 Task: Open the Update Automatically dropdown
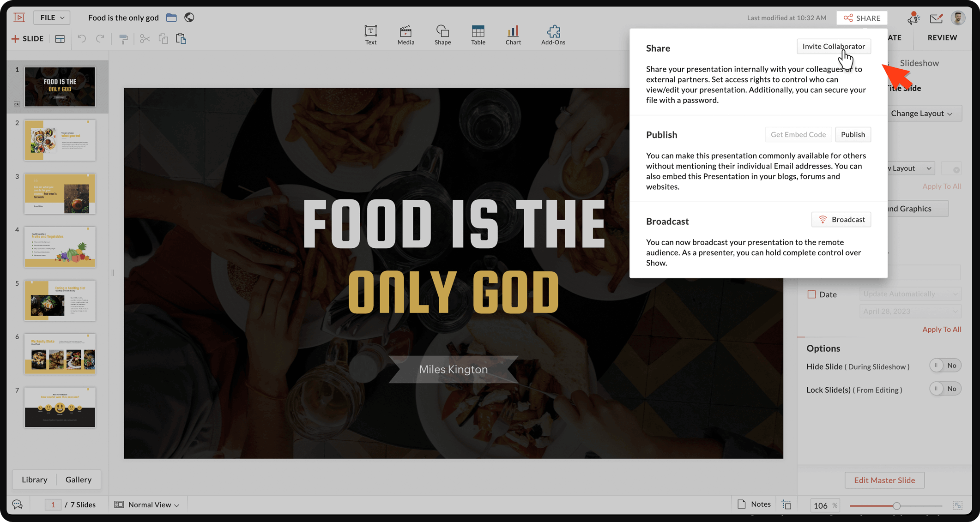pos(910,294)
